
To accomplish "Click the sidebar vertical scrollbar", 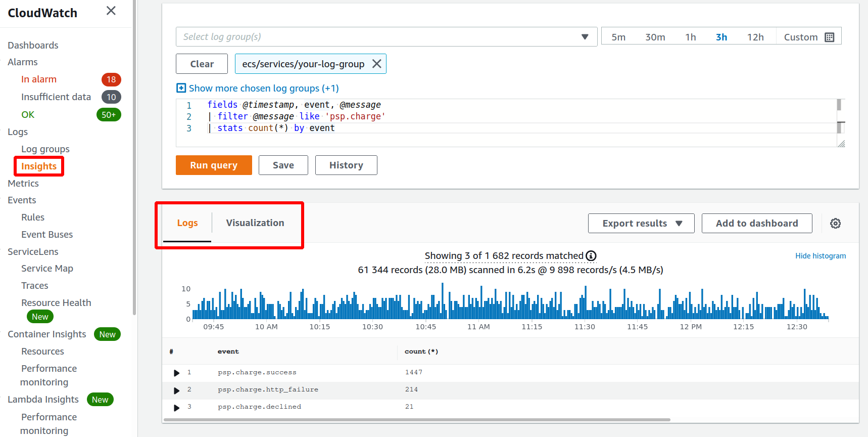I will pyautogui.click(x=134, y=157).
